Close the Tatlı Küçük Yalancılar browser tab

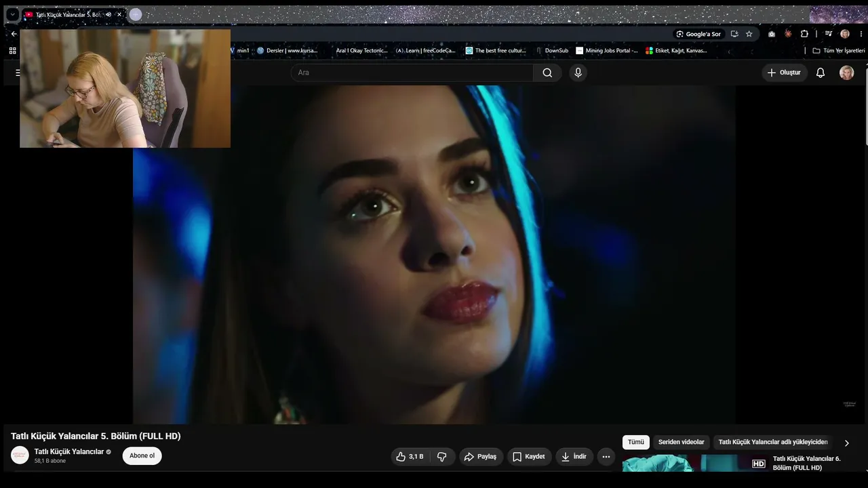pyautogui.click(x=119, y=14)
